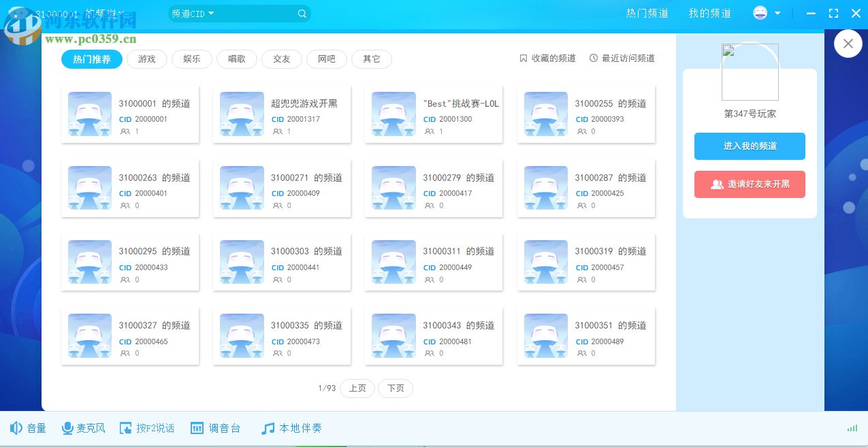
Task: Switch to the 我的频道 menu item
Action: point(709,12)
